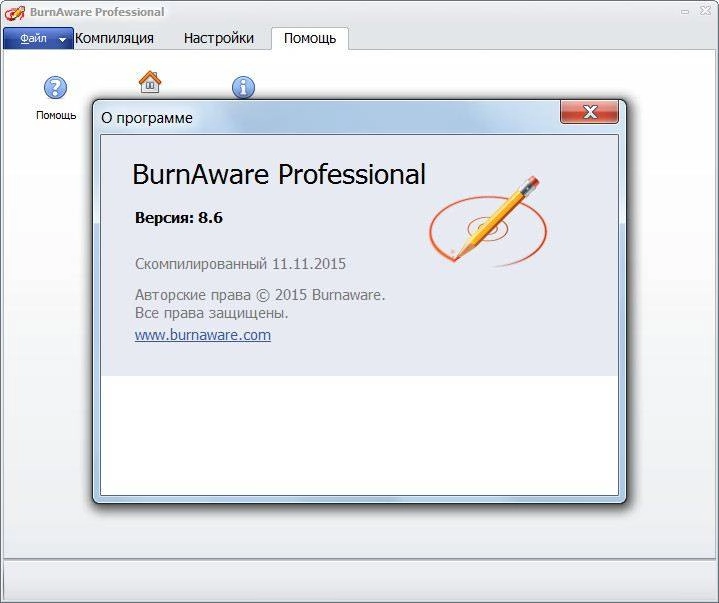Click the home page house icon
The image size is (719, 603).
[x=150, y=82]
